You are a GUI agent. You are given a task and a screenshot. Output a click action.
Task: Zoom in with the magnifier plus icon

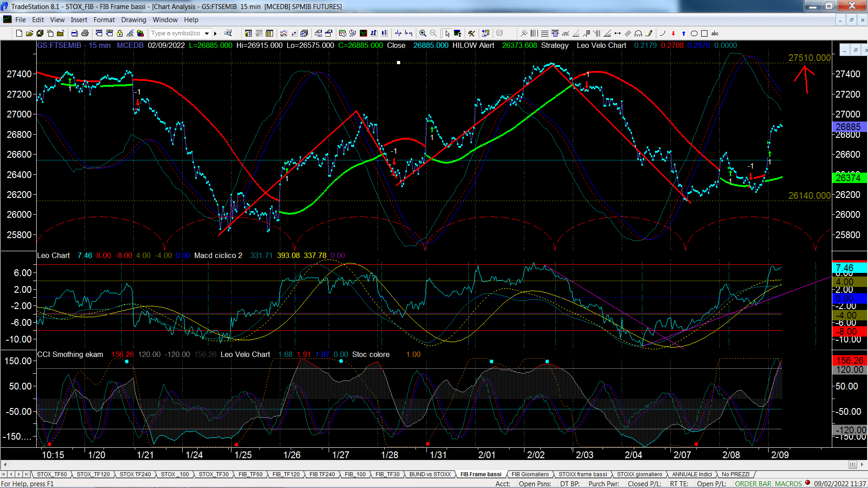pos(423,33)
